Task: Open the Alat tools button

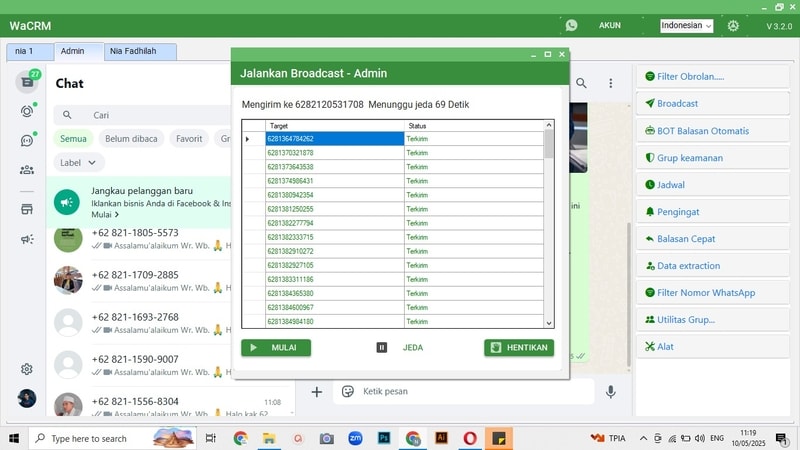Action: click(x=713, y=347)
